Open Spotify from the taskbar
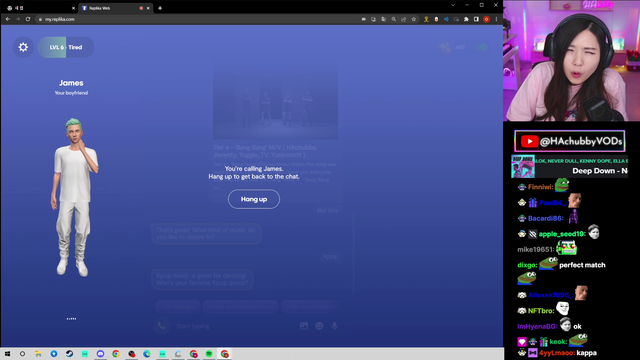The image size is (640, 360). (209, 354)
